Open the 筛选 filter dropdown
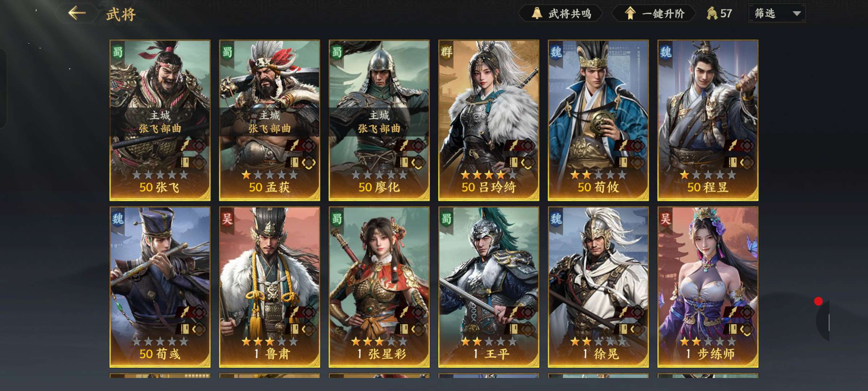This screenshot has height=391, width=868. [777, 13]
